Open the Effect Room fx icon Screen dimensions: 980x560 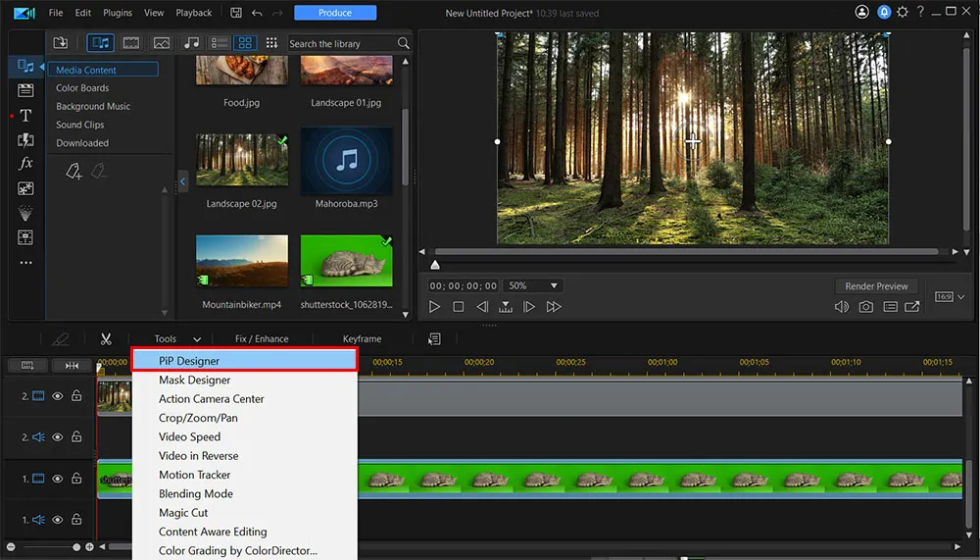tap(26, 164)
